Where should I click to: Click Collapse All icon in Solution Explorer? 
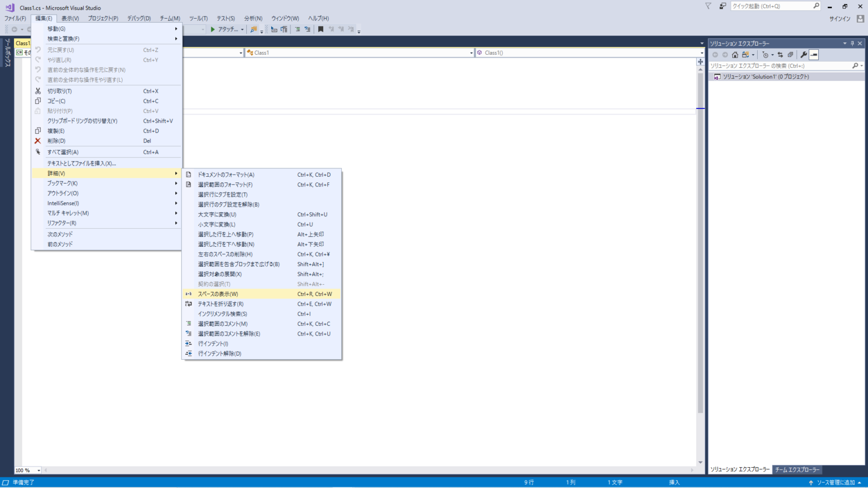(790, 55)
